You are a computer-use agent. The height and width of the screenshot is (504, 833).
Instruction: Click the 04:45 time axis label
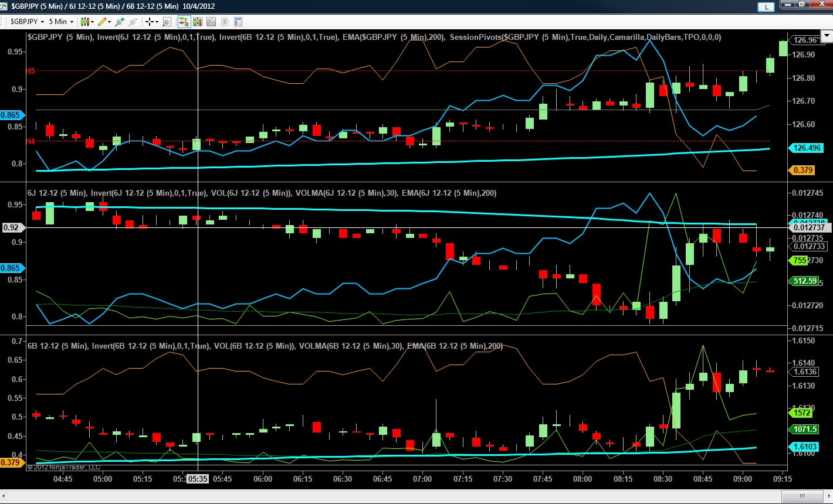pos(63,479)
